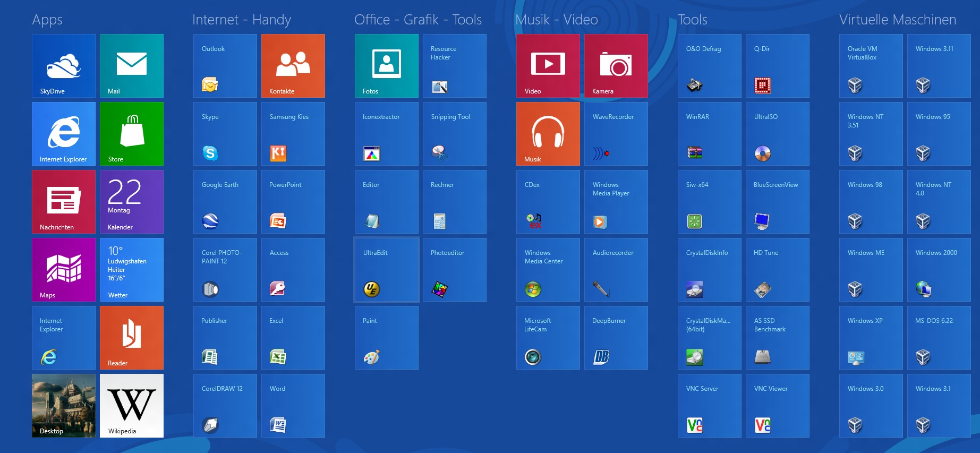Start WaveRecorder from its tile

[x=616, y=134]
